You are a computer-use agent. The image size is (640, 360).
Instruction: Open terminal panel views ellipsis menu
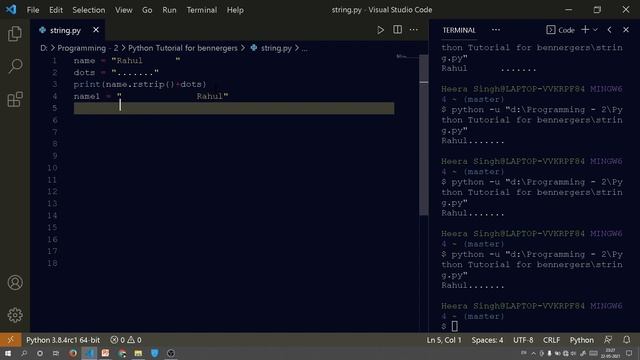tap(496, 30)
